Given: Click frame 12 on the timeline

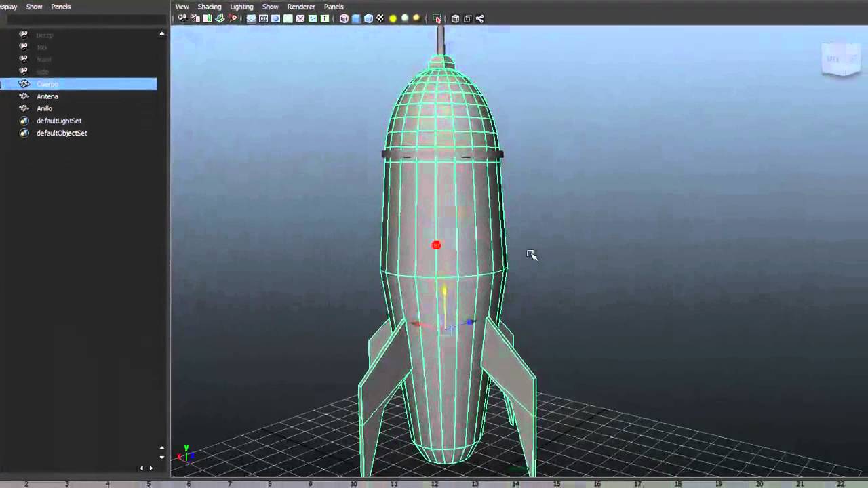Looking at the screenshot, I should pyautogui.click(x=435, y=484).
